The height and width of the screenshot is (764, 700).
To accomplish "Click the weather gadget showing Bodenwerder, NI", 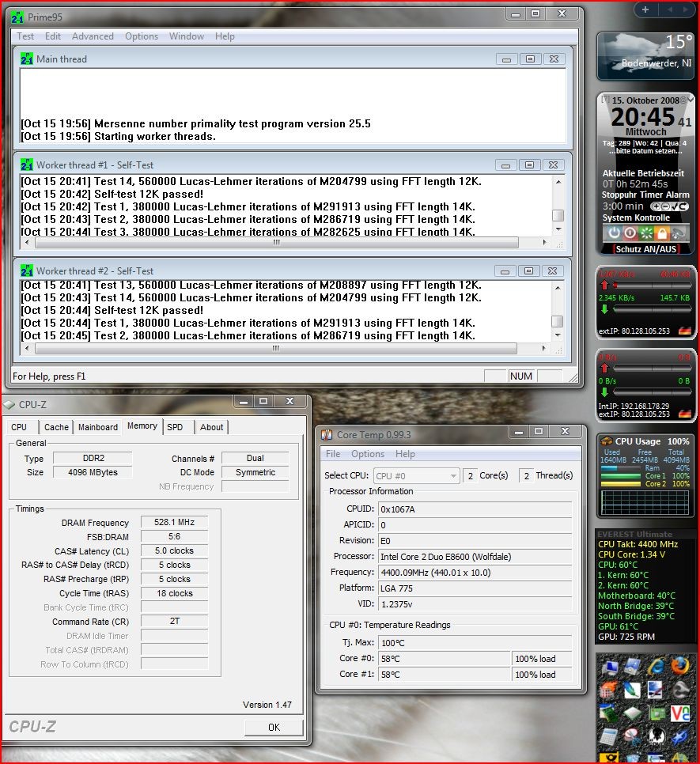I will (645, 56).
